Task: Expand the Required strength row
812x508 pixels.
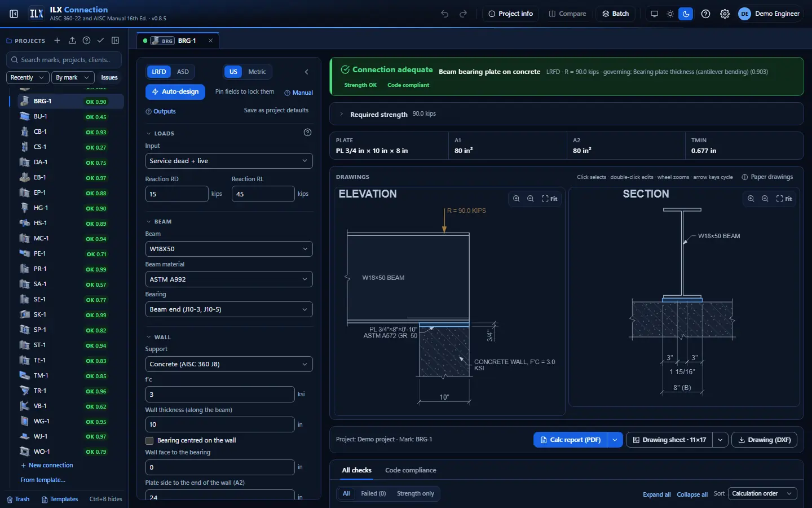Action: (567, 114)
